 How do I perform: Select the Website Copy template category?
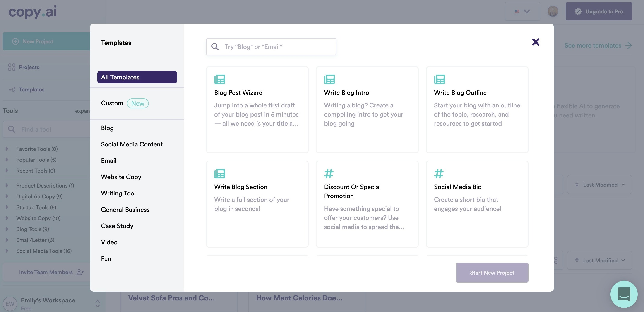click(x=121, y=177)
